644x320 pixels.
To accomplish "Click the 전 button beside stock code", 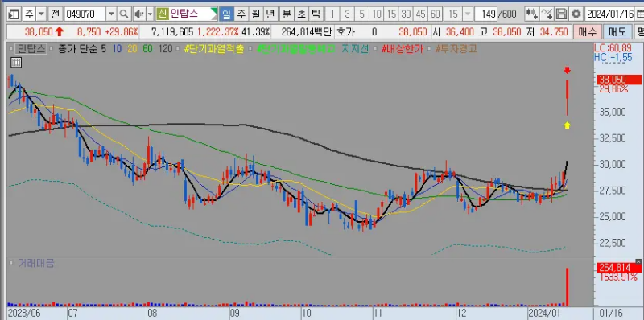I will (55, 14).
